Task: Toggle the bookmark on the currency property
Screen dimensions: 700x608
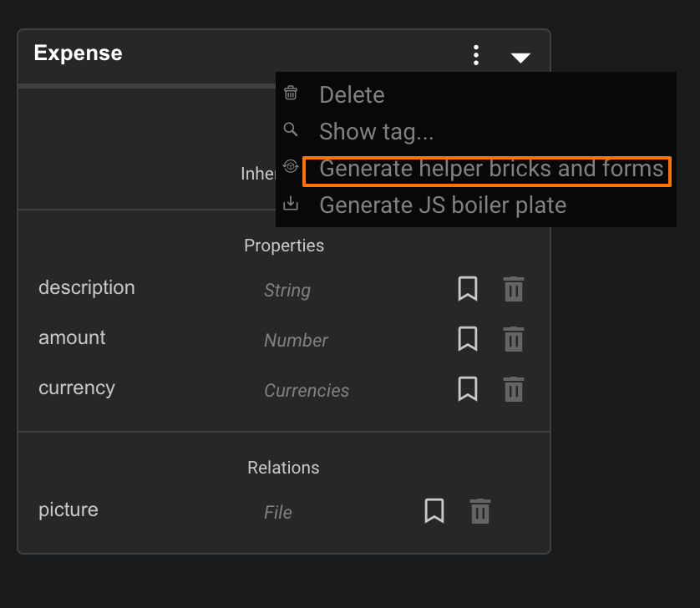Action: [x=468, y=390]
